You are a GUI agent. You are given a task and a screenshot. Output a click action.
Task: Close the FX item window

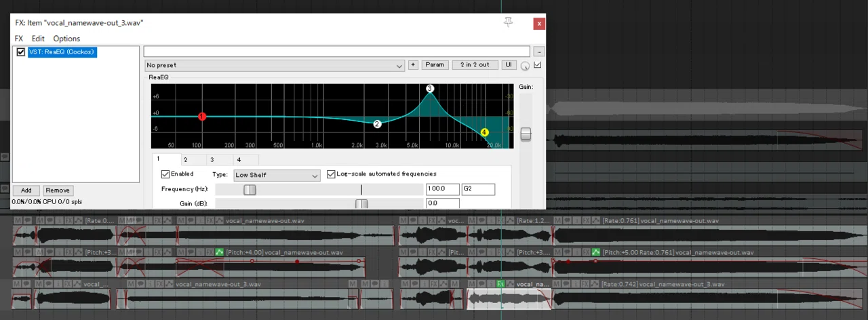click(539, 23)
